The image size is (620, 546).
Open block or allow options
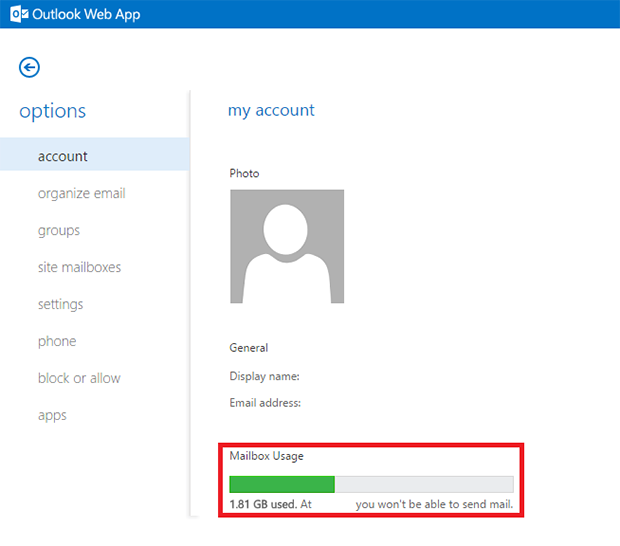point(79,378)
